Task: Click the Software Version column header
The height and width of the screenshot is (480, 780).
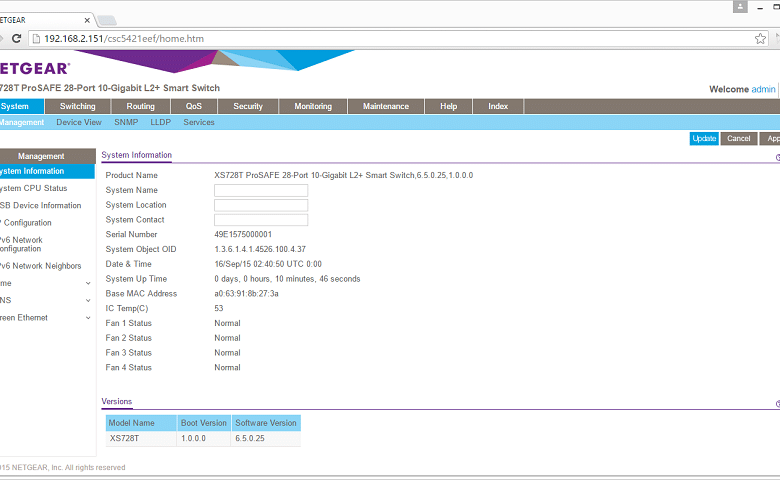Action: point(266,423)
